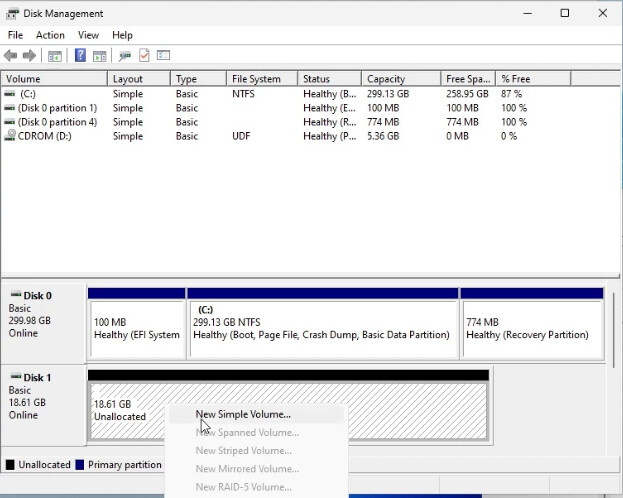Sort by the File System column header
This screenshot has height=498, width=623.
[x=262, y=79]
